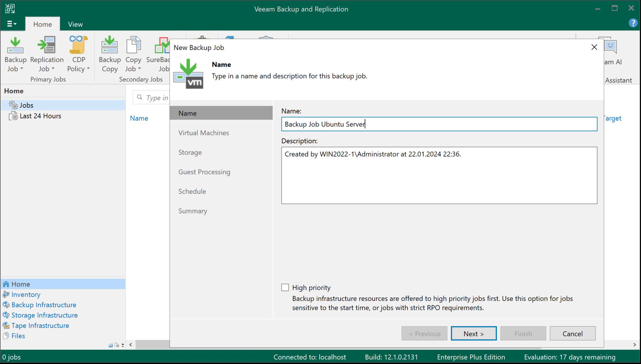Click the Next button in the wizard
This screenshot has width=641, height=364.
pos(473,333)
